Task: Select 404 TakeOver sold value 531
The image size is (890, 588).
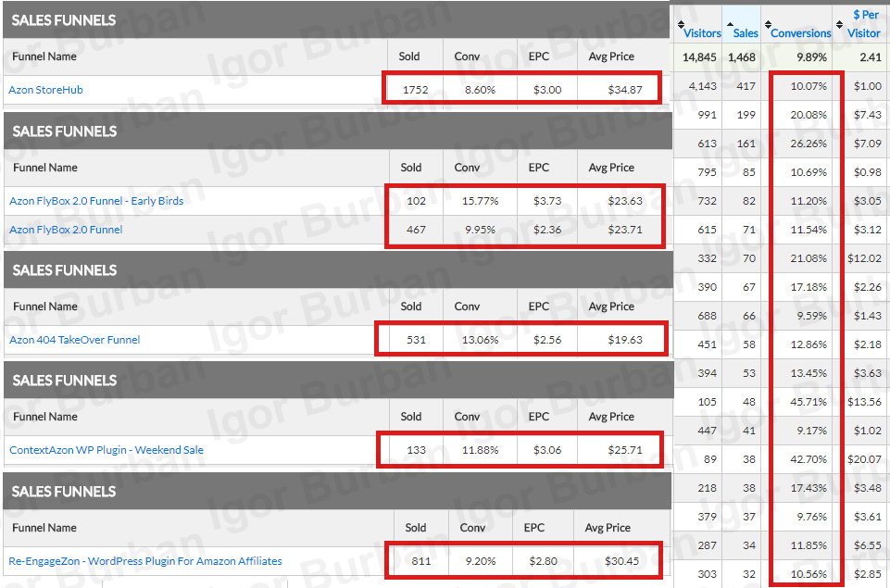Action: pos(416,340)
